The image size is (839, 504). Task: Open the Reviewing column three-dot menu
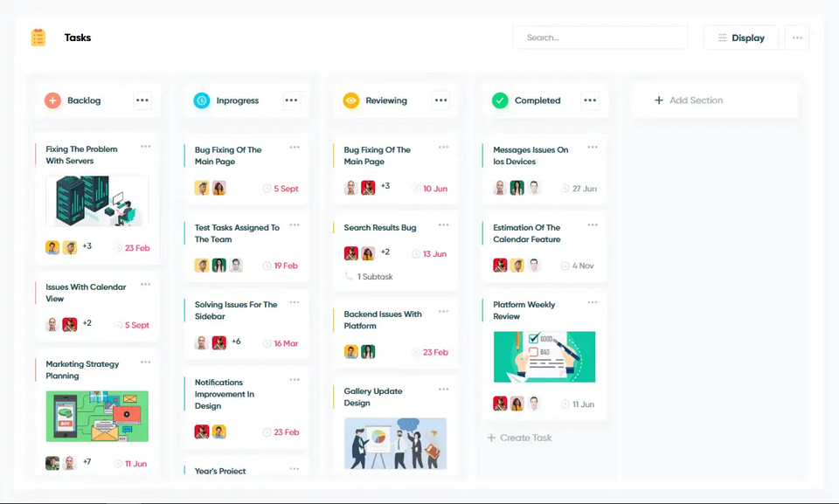tap(440, 100)
